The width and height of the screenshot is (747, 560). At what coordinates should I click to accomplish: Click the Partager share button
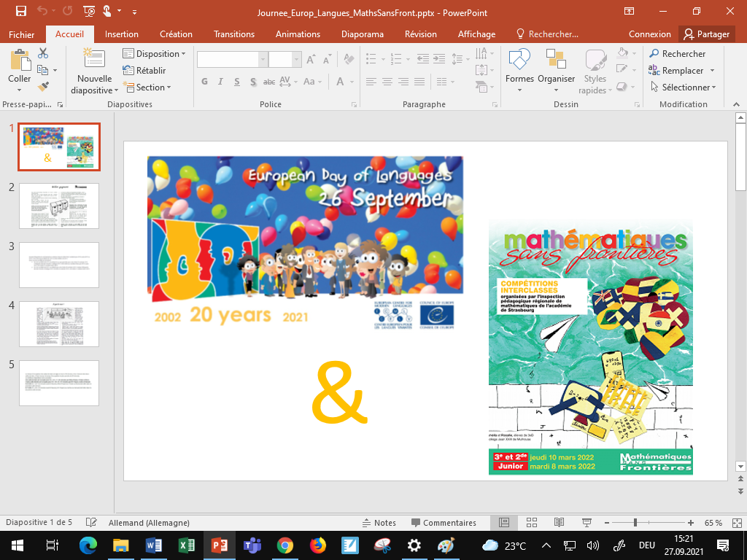point(706,34)
